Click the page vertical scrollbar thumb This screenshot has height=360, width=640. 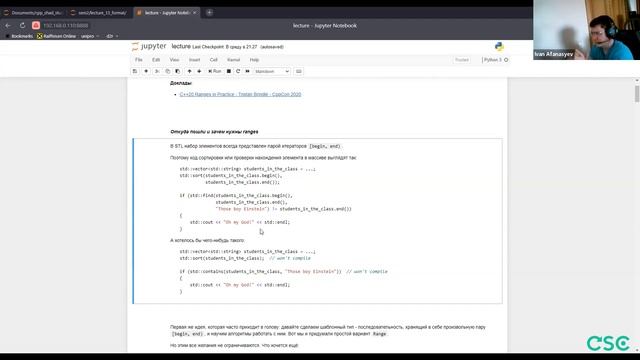[637, 93]
